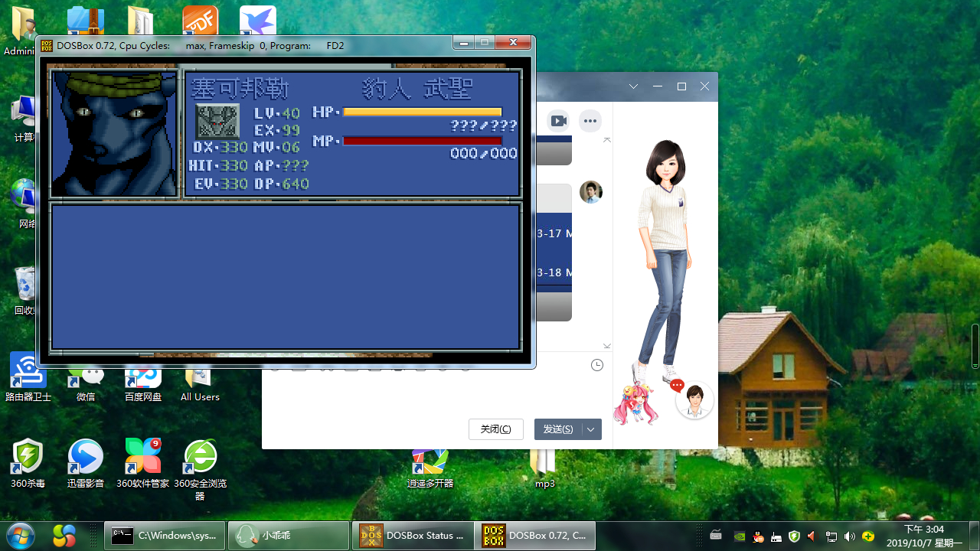Click the colorful pinned taskbar app icon
This screenshot has width=980, height=551.
pos(64,536)
